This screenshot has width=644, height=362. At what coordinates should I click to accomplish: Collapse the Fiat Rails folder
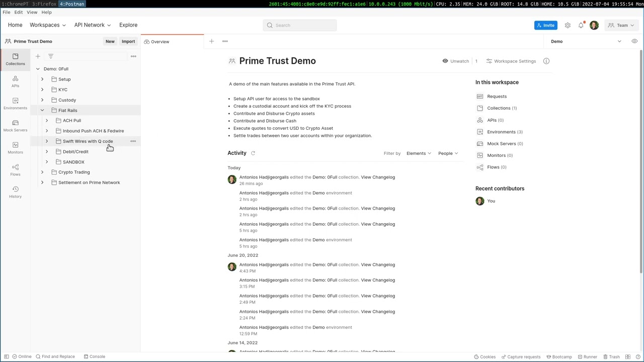[x=42, y=110]
